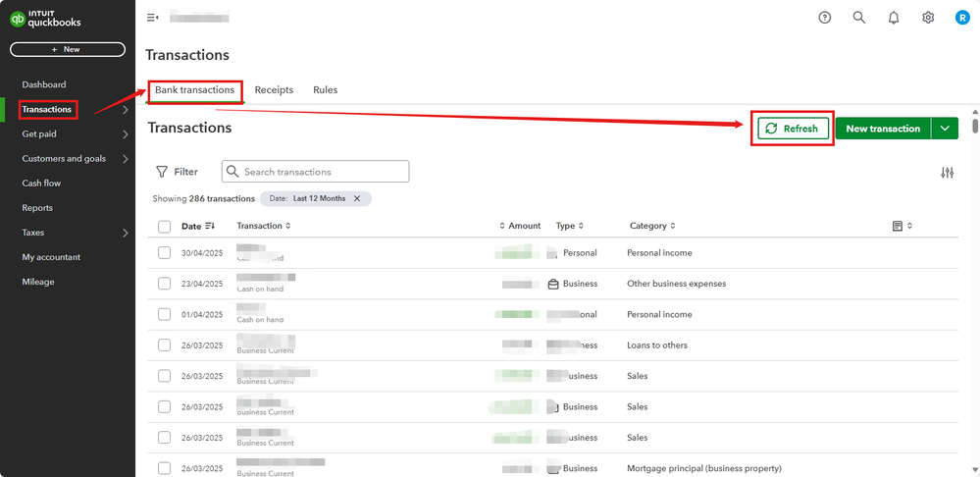
Task: Switch to the Rules tab
Action: (x=325, y=90)
